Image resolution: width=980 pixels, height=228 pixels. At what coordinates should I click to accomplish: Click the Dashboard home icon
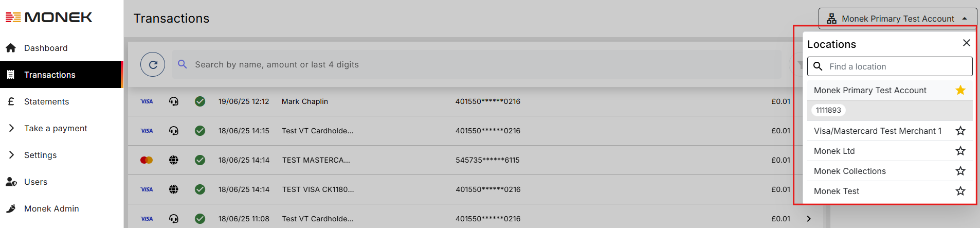[11, 48]
